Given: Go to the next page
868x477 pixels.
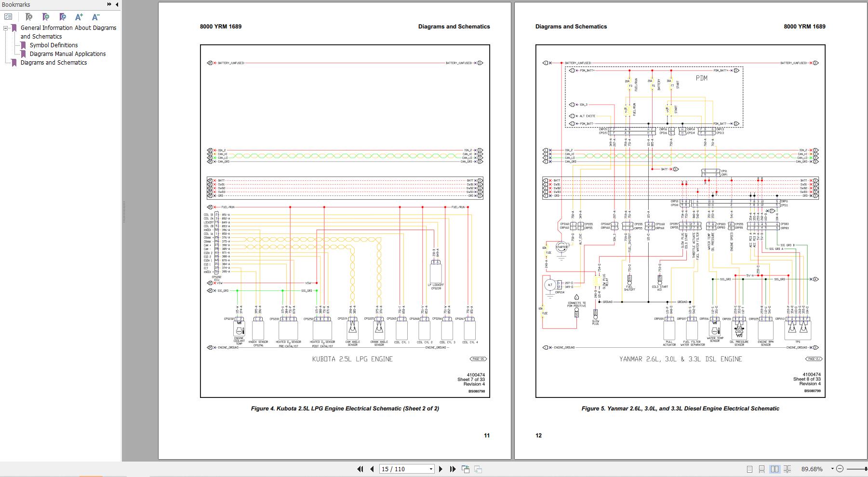Looking at the screenshot, I should (x=441, y=469).
